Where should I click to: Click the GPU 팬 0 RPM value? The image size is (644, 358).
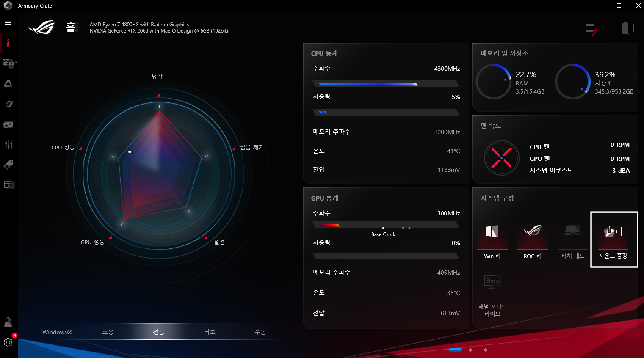point(620,159)
